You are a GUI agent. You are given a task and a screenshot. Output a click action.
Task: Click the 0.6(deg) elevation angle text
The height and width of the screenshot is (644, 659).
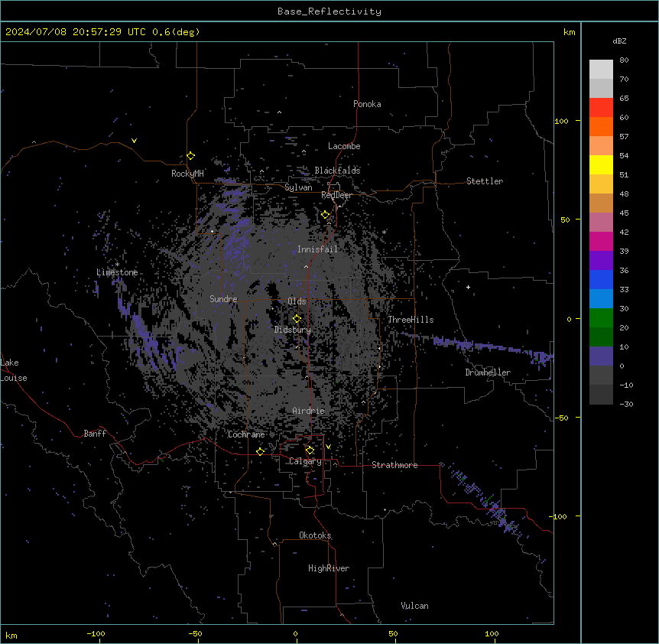176,32
